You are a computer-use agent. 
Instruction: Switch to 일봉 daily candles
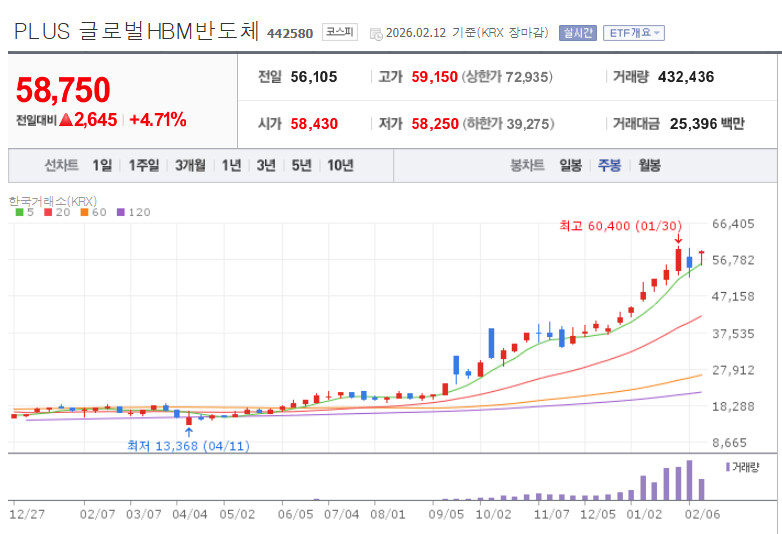tap(570, 166)
